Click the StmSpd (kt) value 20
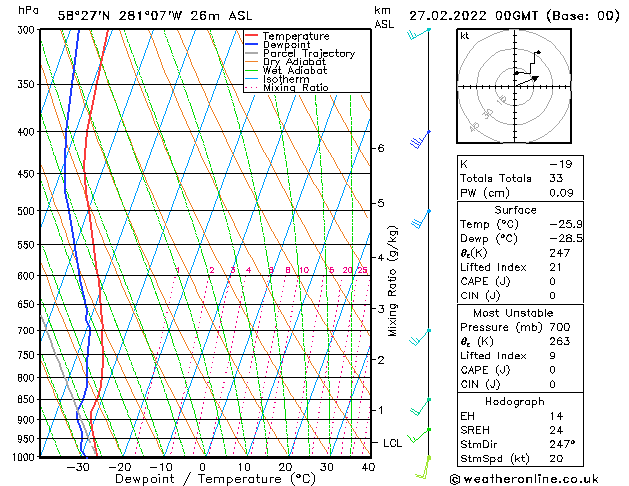The image size is (629, 486). point(556,458)
